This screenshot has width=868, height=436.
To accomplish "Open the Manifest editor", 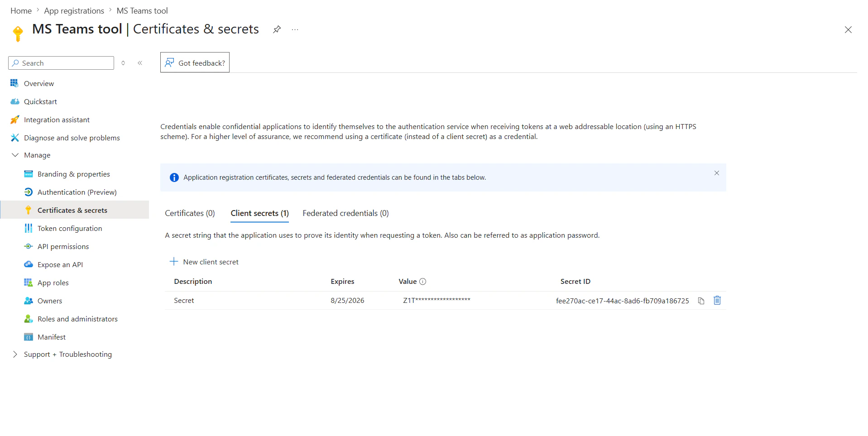I will [x=52, y=337].
